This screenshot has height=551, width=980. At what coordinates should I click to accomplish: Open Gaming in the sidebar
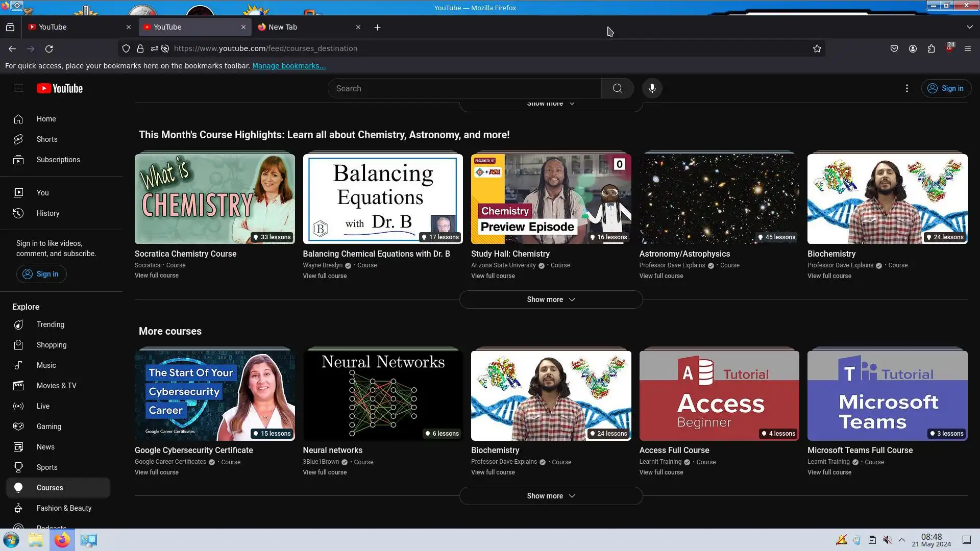(48, 427)
